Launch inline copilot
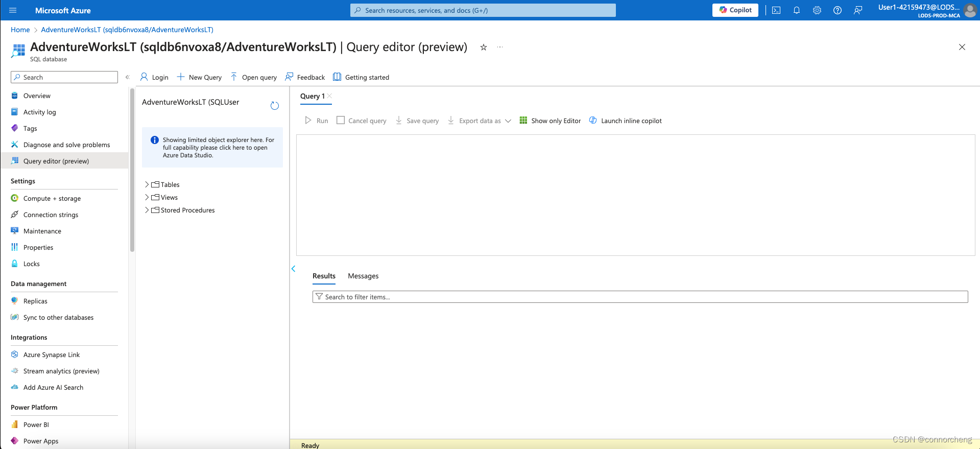Viewport: 980px width, 449px height. [x=625, y=121]
